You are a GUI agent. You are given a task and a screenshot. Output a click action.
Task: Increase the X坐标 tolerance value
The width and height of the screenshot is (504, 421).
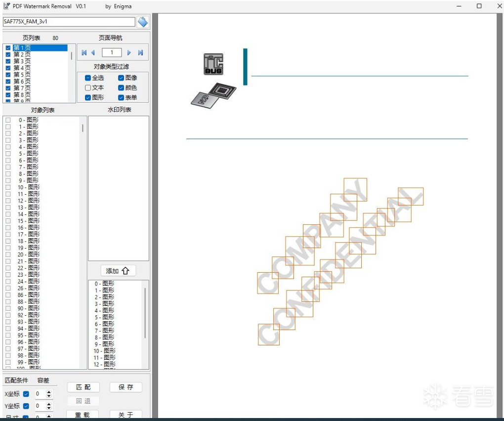[49, 392]
